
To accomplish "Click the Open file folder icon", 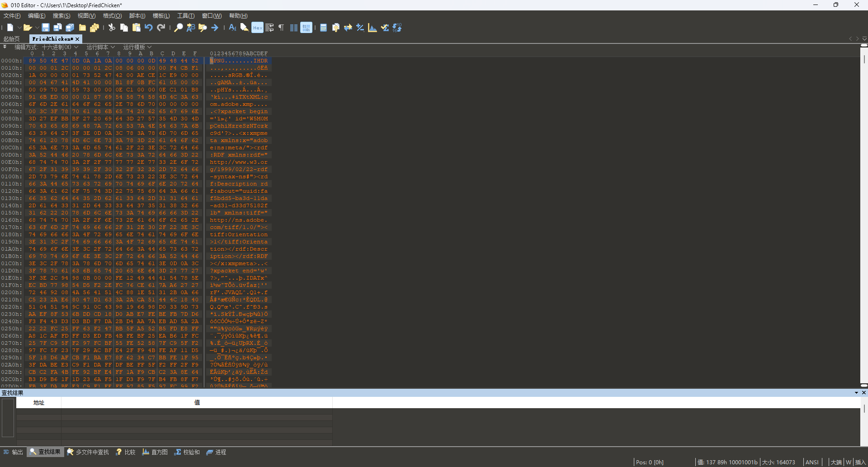I will pos(27,28).
